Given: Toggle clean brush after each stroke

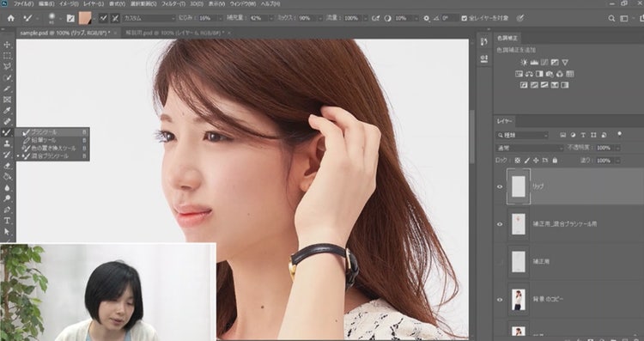Looking at the screenshot, I should pos(115,18).
